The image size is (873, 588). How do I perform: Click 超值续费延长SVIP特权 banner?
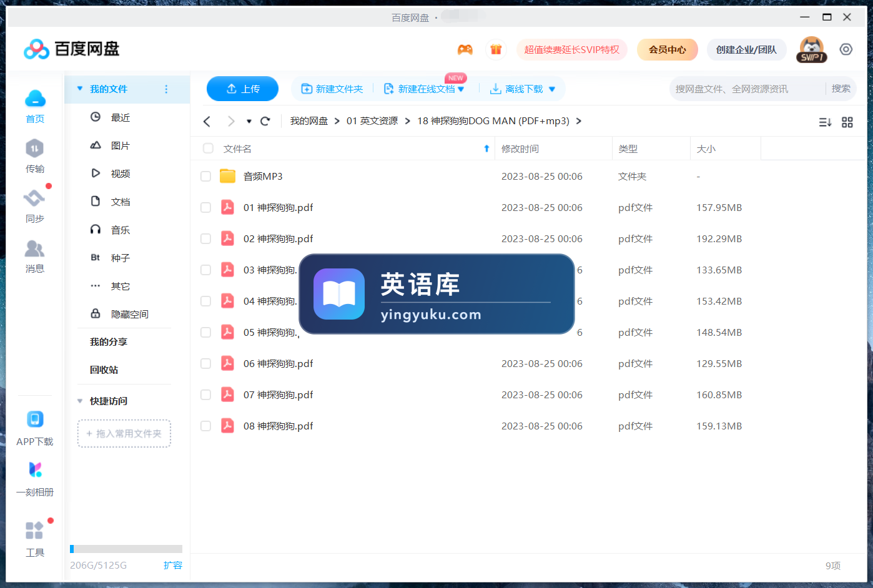pos(571,50)
